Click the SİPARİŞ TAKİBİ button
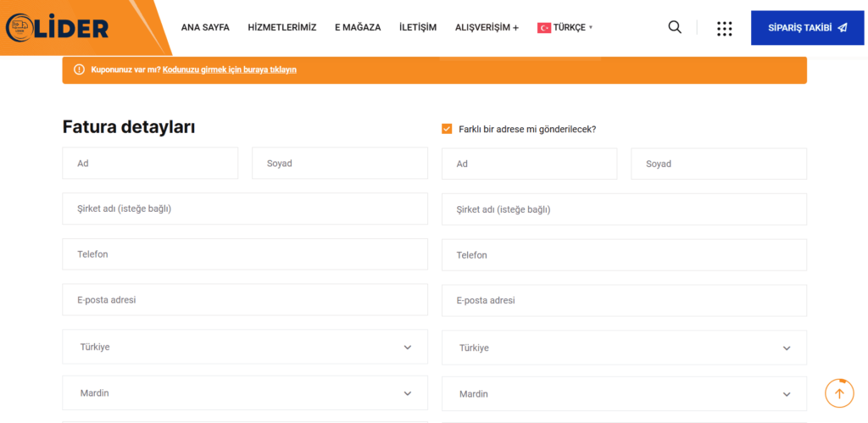This screenshot has width=868, height=423. point(807,28)
